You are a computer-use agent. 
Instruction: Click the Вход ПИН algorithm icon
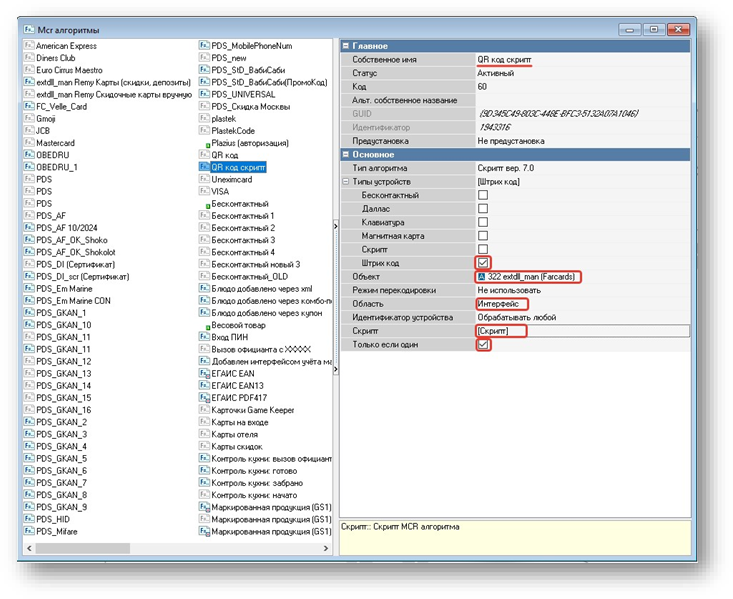[204, 337]
